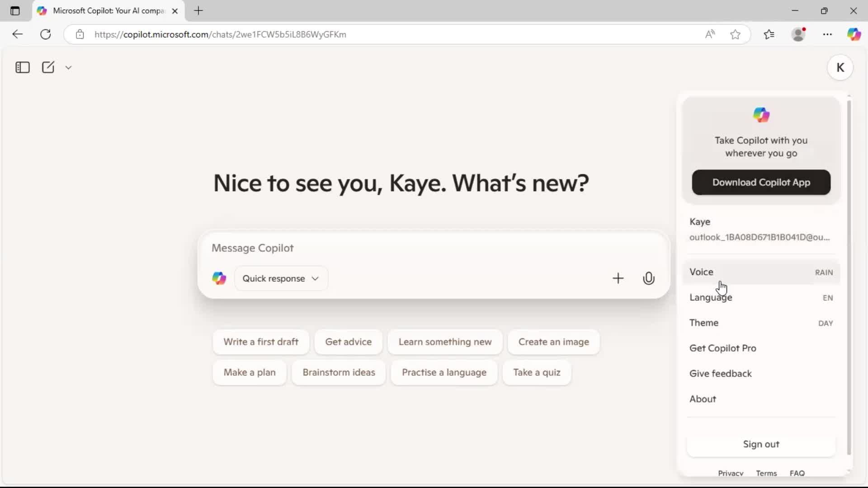Open the browser profile avatar icon

799,34
